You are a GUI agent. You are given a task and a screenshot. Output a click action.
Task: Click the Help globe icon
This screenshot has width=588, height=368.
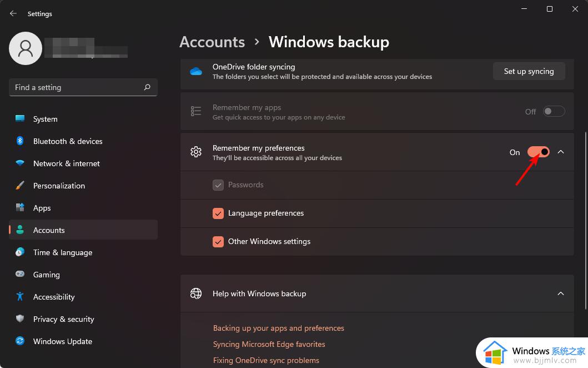pyautogui.click(x=196, y=294)
